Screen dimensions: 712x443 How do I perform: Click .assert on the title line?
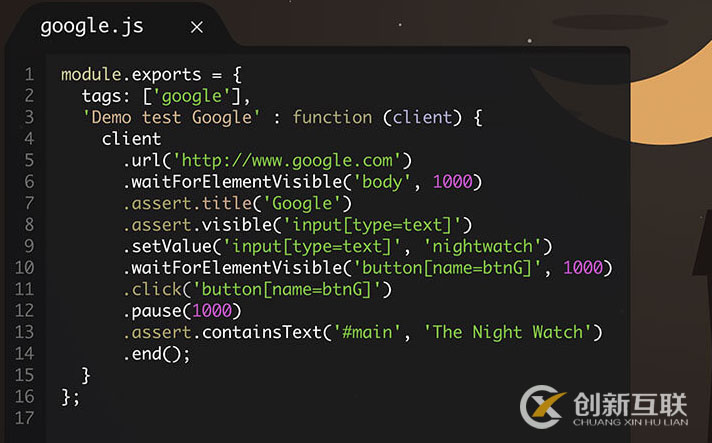[157, 203]
